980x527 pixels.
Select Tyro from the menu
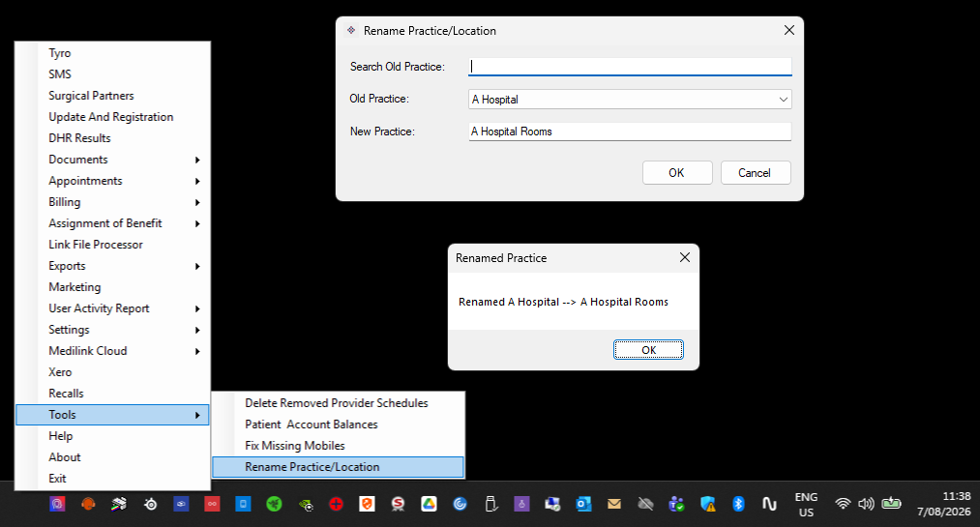click(112, 53)
